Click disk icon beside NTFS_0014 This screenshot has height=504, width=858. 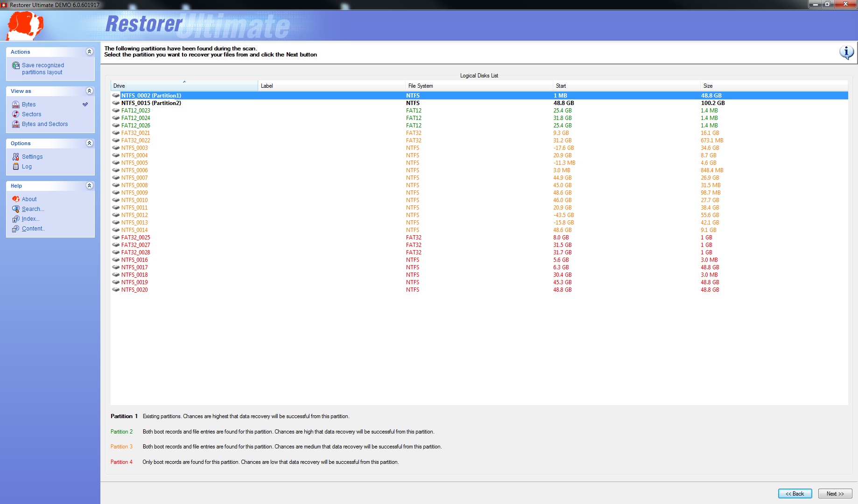click(116, 230)
